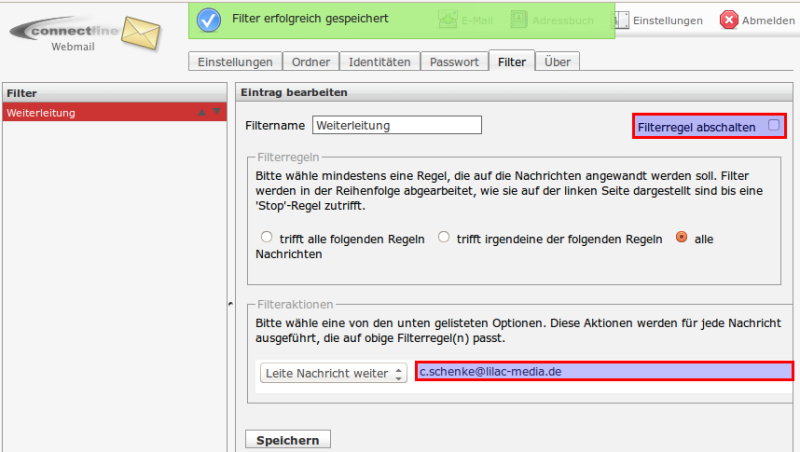800x452 pixels.
Task: Select 'trifft alle folgenden Regeln' radio
Action: (x=266, y=238)
